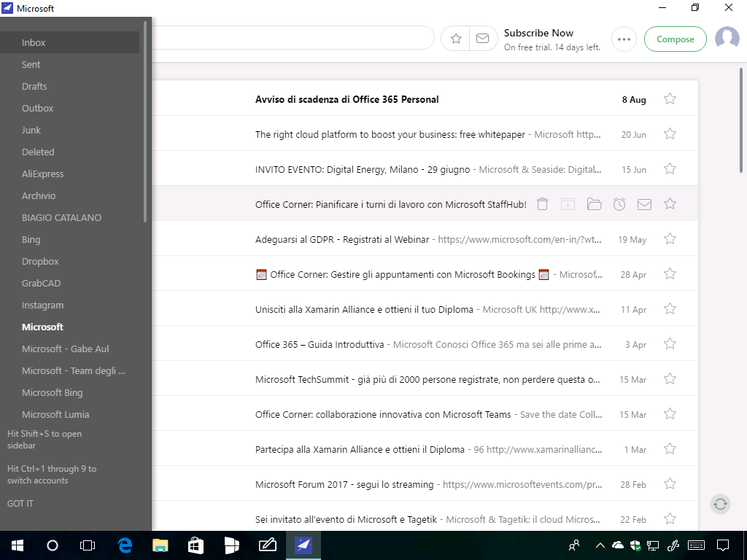Click the refresh sync icon

pos(720,504)
